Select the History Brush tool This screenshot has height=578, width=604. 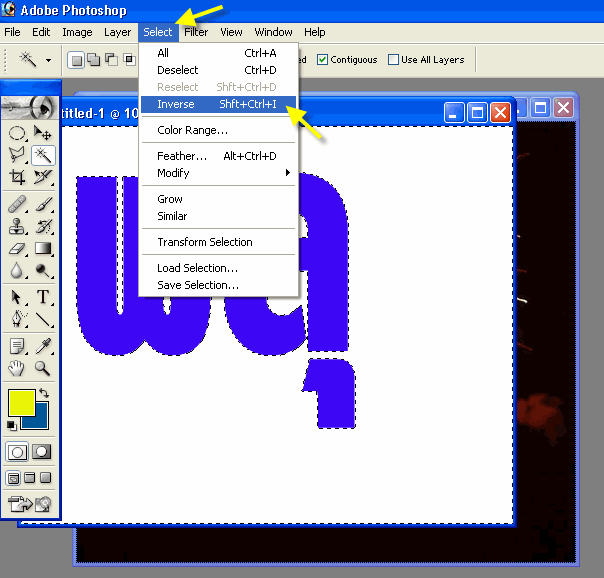[42, 226]
